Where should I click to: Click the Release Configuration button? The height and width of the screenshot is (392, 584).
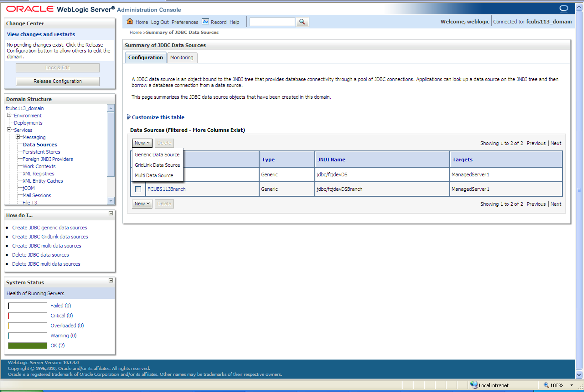click(57, 81)
